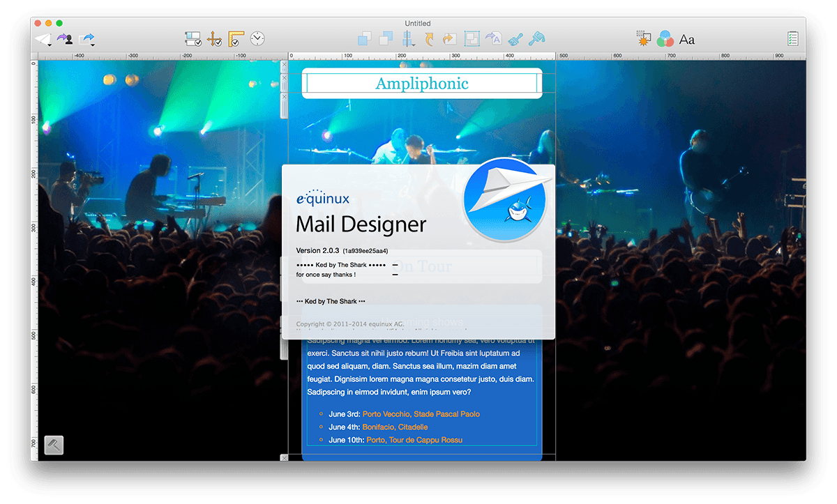The image size is (837, 504).
Task: Click the June 3rd text
Action: [344, 414]
